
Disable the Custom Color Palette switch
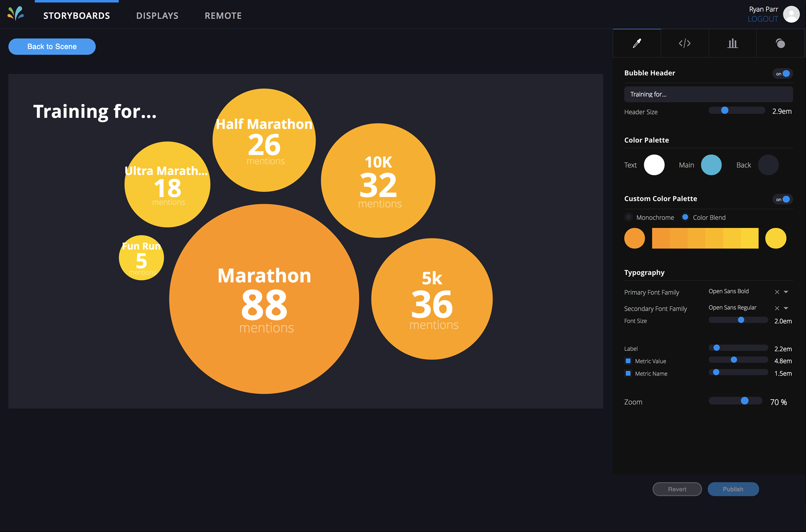(x=783, y=199)
